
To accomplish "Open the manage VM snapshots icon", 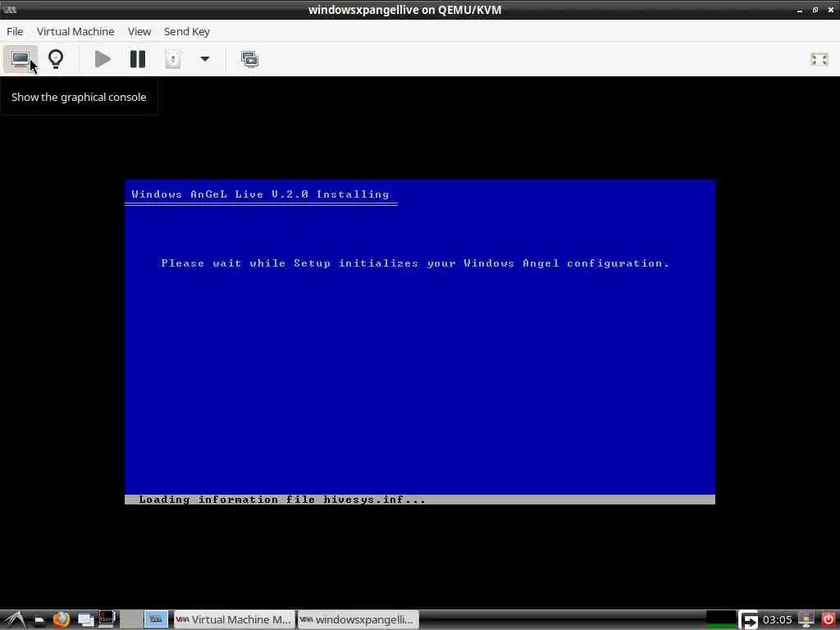I will tap(249, 59).
